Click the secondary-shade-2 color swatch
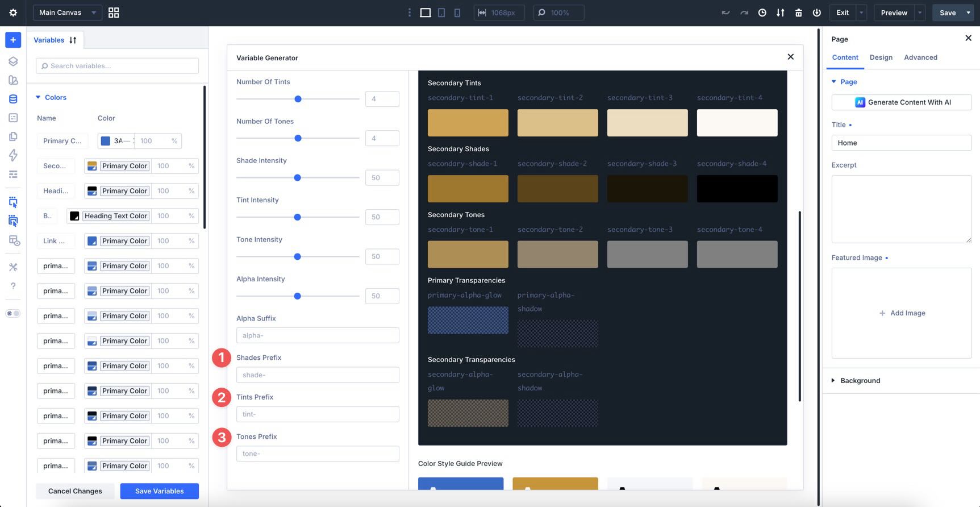This screenshot has width=980, height=507. tap(557, 189)
